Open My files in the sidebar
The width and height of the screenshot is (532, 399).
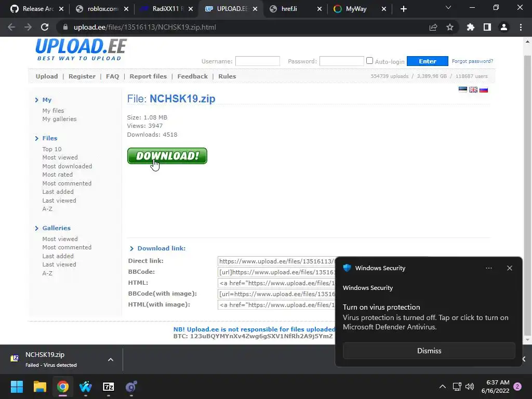click(54, 111)
